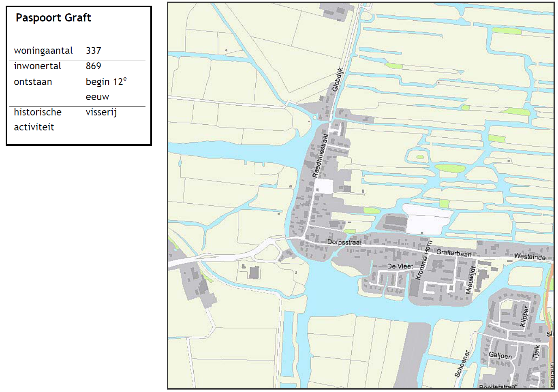This screenshot has width=558, height=392.
Task: Select the 'woningaantal' label
Action: 43,51
